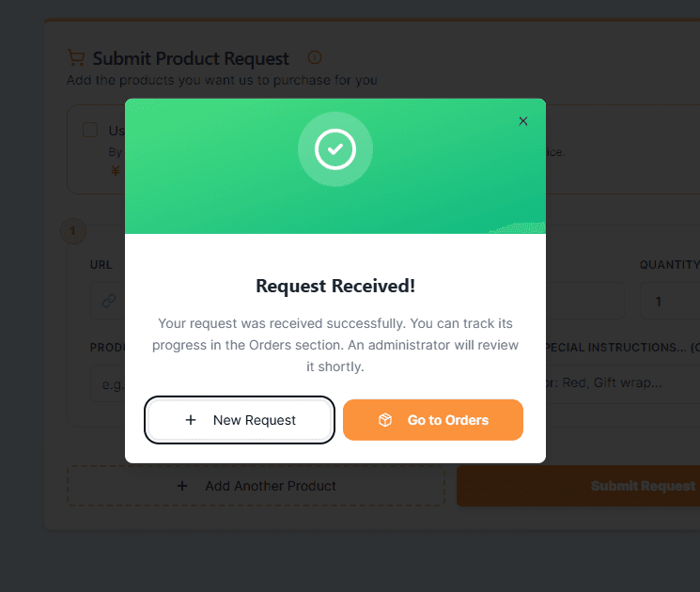Toggle the checkbox above the product form
Screen dimensions: 700x592
(90, 130)
